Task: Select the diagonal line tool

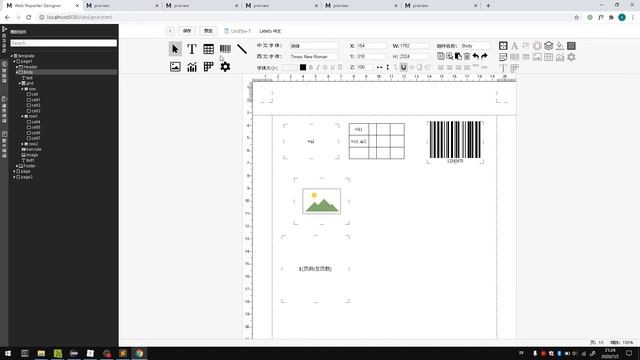Action: pos(242,49)
